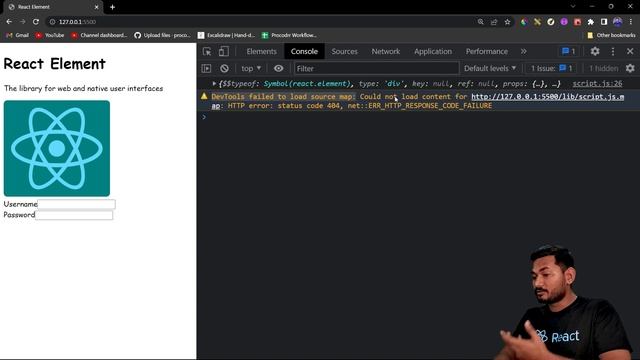640x360 pixels.
Task: Switch to the Network tab
Action: [386, 51]
